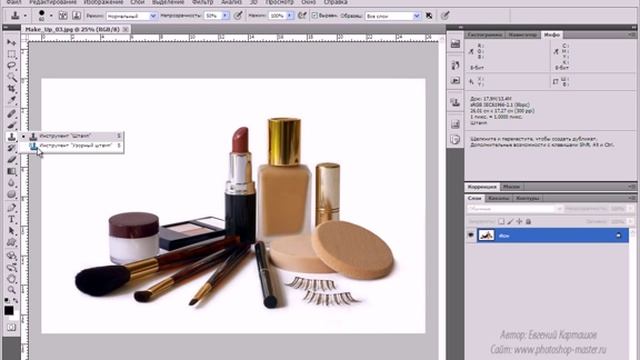
Task: Open the Clone Source panel icon in dock
Action: 455,102
